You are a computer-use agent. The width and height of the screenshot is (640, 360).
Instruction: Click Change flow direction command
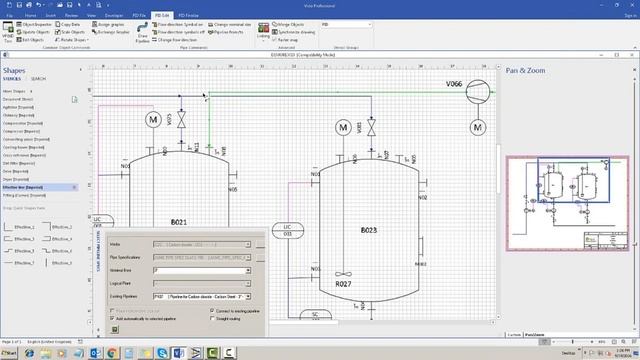174,40
